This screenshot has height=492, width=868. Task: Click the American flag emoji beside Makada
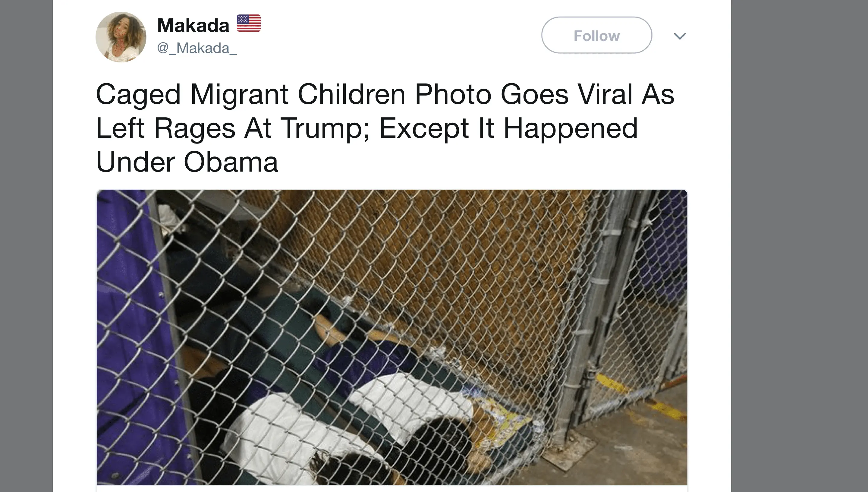(249, 23)
